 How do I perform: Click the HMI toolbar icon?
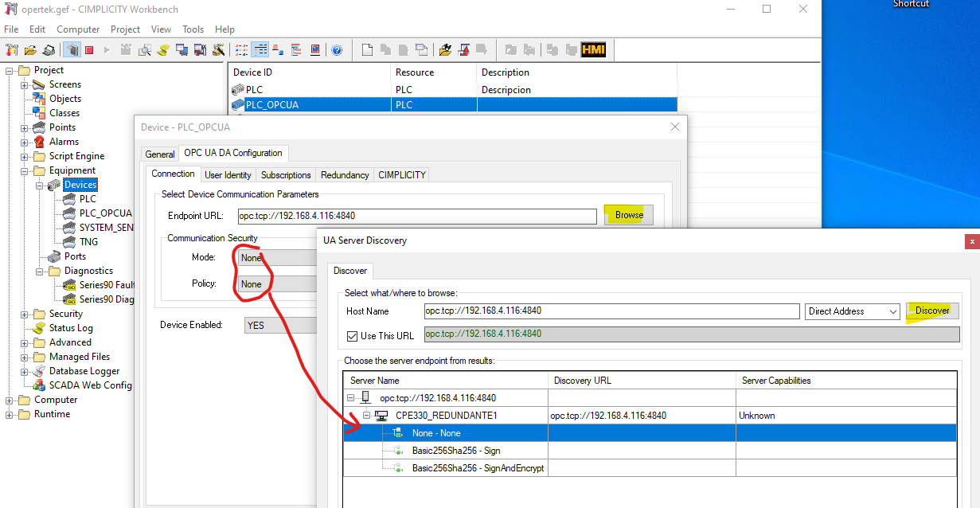[593, 49]
